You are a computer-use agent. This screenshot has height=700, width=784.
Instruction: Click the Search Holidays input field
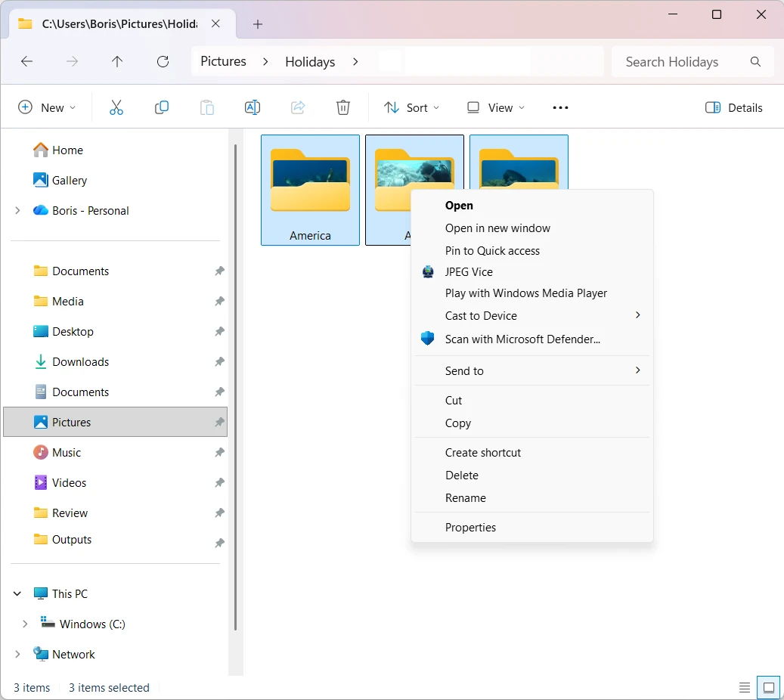(693, 61)
